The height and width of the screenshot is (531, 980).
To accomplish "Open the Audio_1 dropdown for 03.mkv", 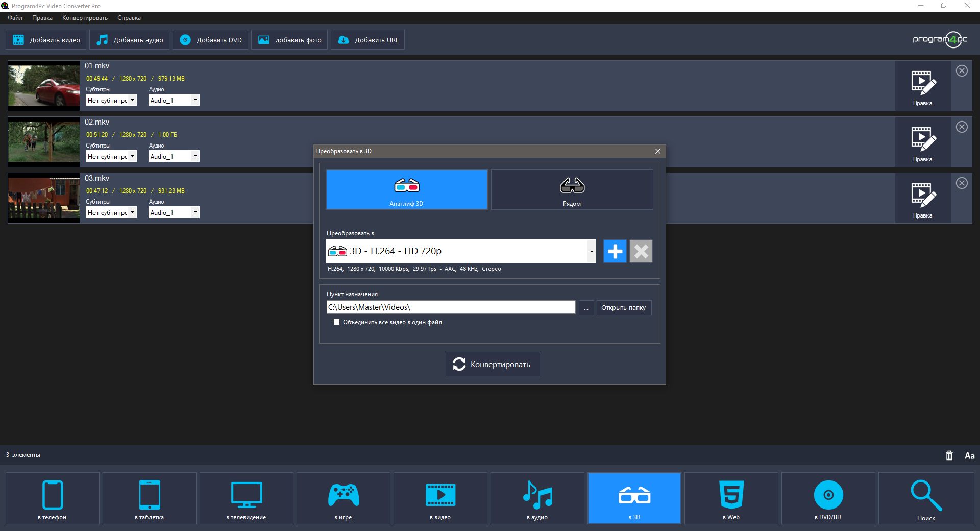I will (174, 212).
